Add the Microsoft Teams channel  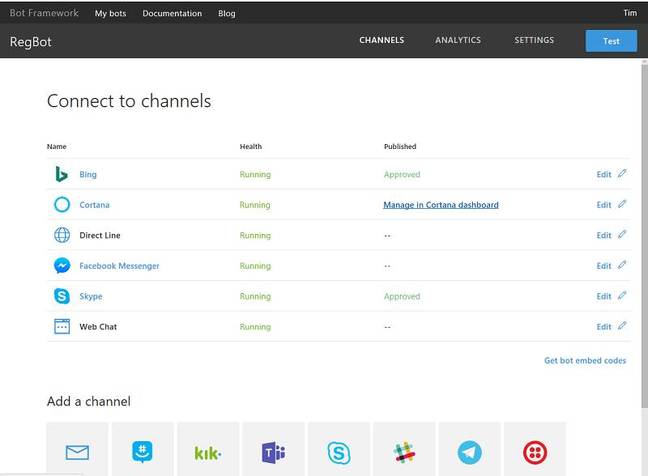[273, 452]
